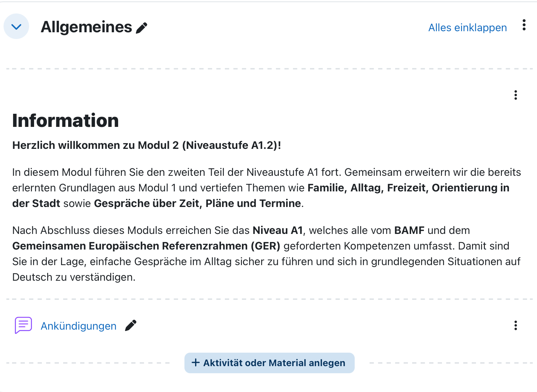Rename Ankündigungen using its pencil icon
The image size is (537, 392).
(130, 325)
